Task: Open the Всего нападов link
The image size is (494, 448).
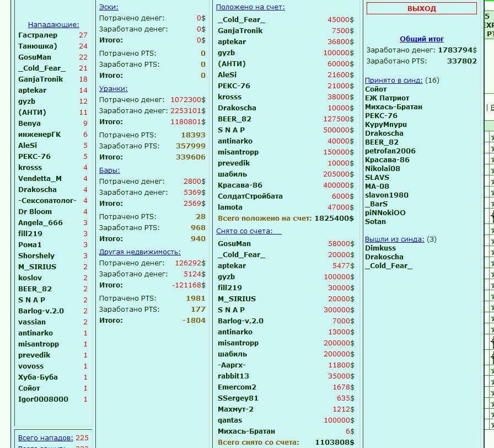Action: click(x=46, y=438)
